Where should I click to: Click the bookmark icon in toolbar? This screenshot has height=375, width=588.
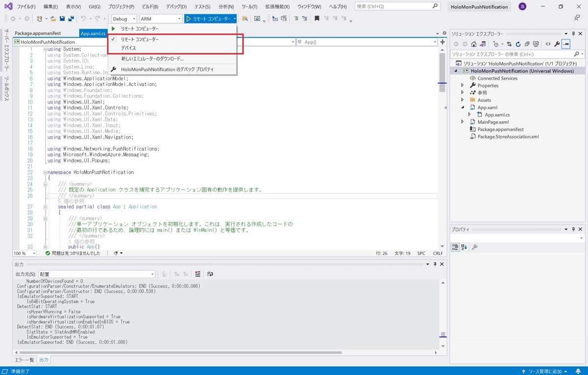click(x=317, y=19)
